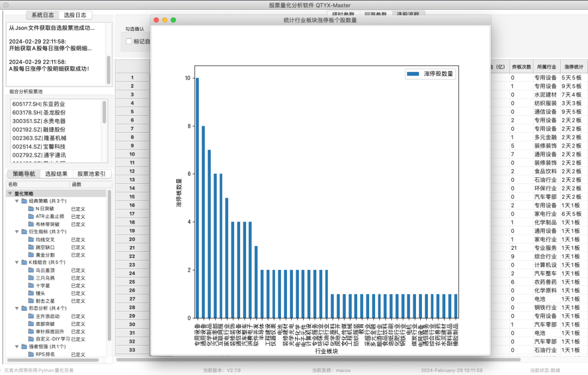Select 002792.SZ|通宇通讯 in stock pool
The height and width of the screenshot is (375, 588).
(x=56, y=155)
